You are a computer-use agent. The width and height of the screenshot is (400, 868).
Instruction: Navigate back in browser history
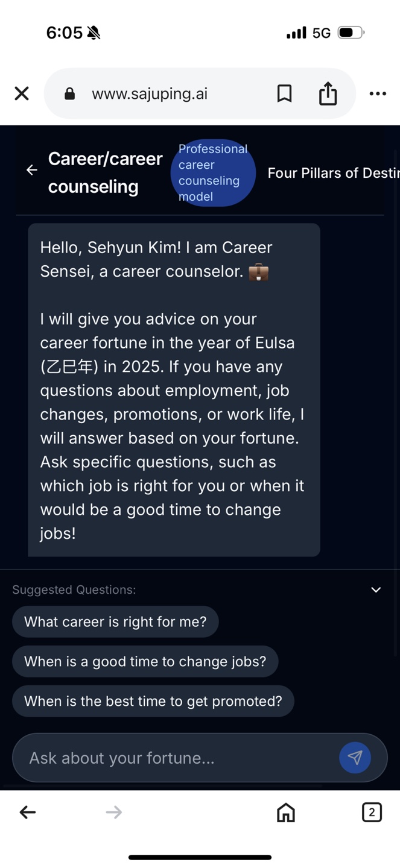click(x=28, y=813)
